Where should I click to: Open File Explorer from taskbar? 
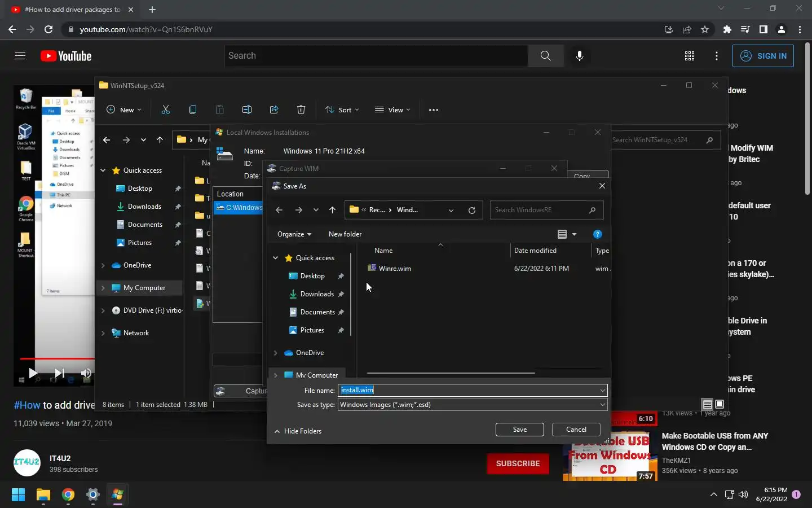coord(43,495)
